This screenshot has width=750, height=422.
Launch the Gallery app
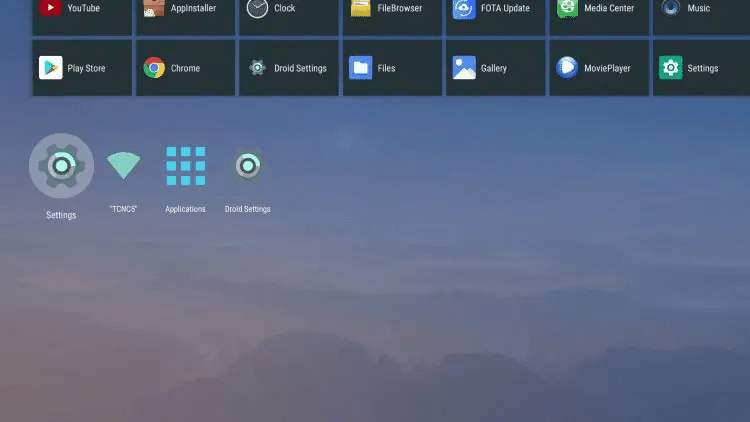point(496,68)
